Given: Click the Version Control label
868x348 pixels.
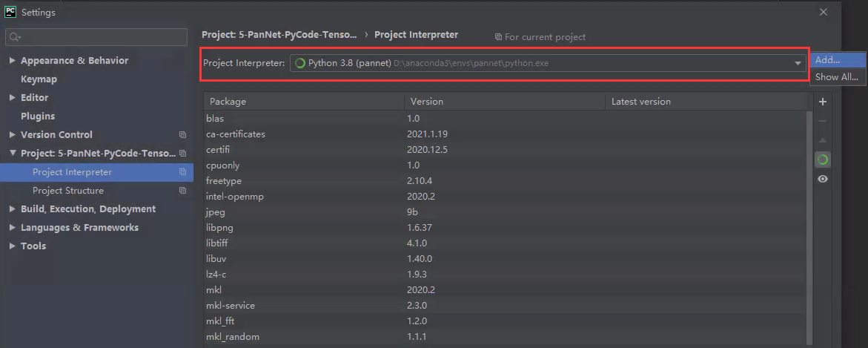Looking at the screenshot, I should (56, 134).
